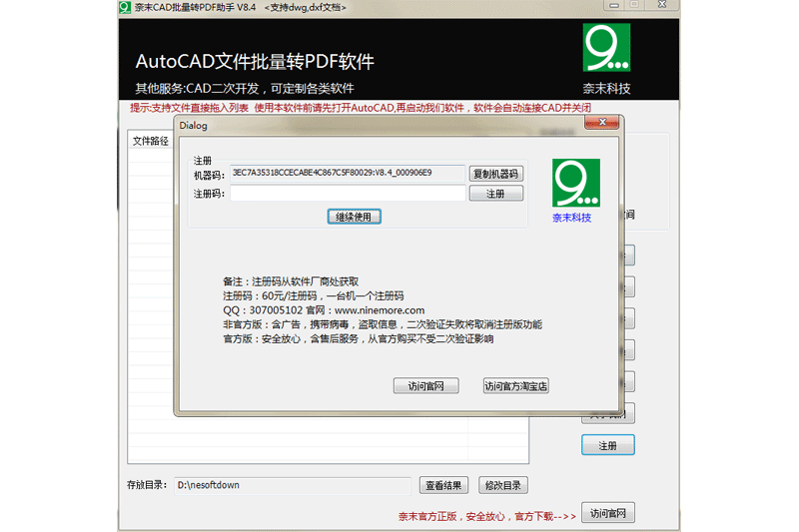Click the 奈末官方正版 red footer text
Image resolution: width=799 pixels, height=532 pixels.
point(487,516)
